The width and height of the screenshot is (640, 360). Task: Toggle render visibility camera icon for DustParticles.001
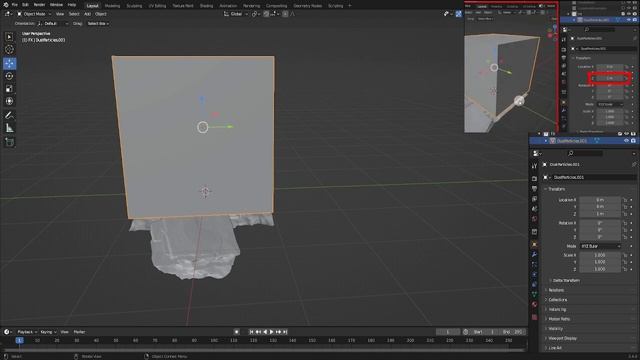click(633, 141)
